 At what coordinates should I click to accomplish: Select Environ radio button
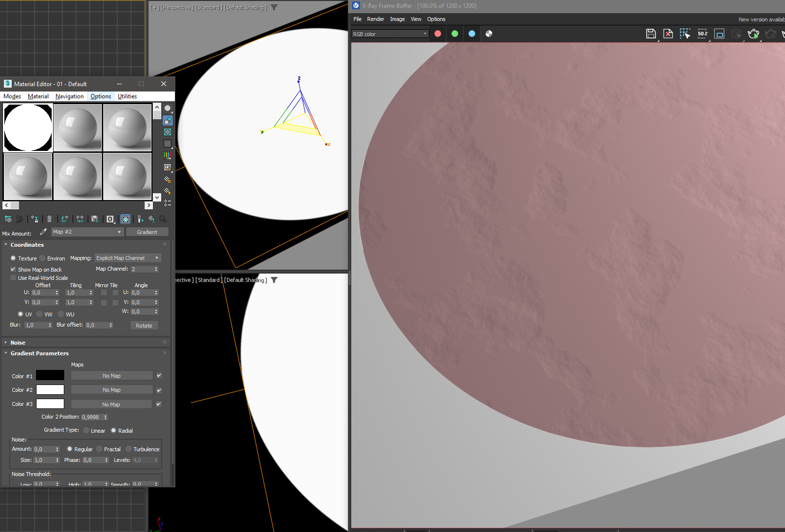tap(42, 258)
